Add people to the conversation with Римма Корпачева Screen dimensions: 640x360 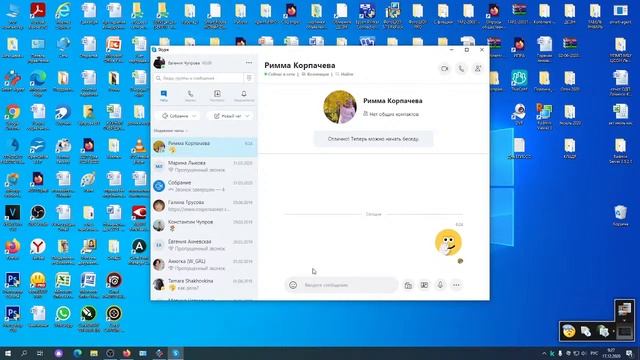click(x=478, y=69)
